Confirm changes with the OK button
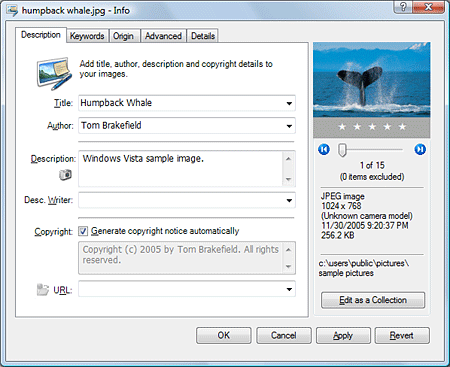Screen dimensions: 450x367 [x=224, y=335]
